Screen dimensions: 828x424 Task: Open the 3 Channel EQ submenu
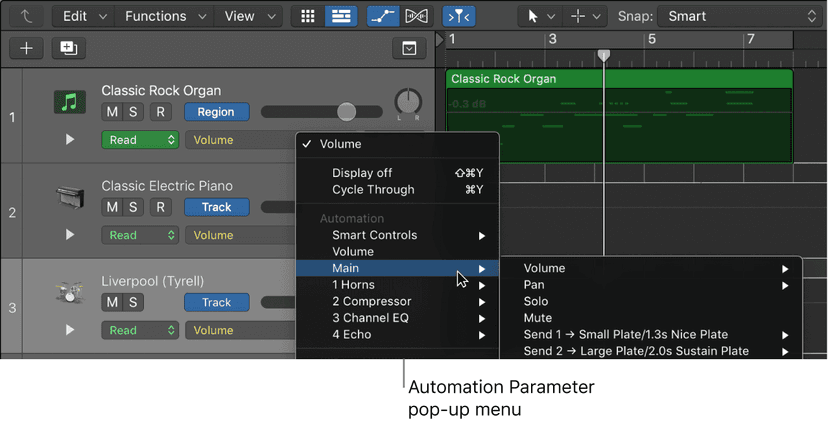tap(398, 318)
